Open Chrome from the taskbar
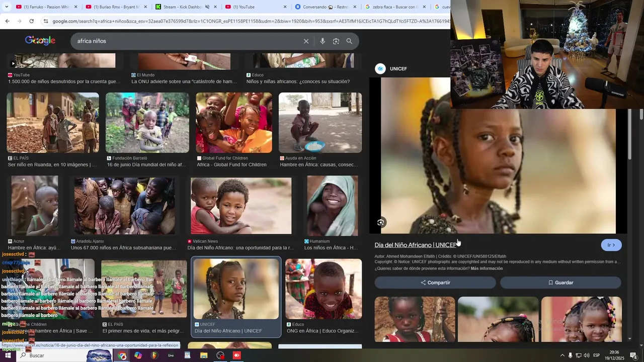Image resolution: width=644 pixels, height=362 pixels. (122, 355)
